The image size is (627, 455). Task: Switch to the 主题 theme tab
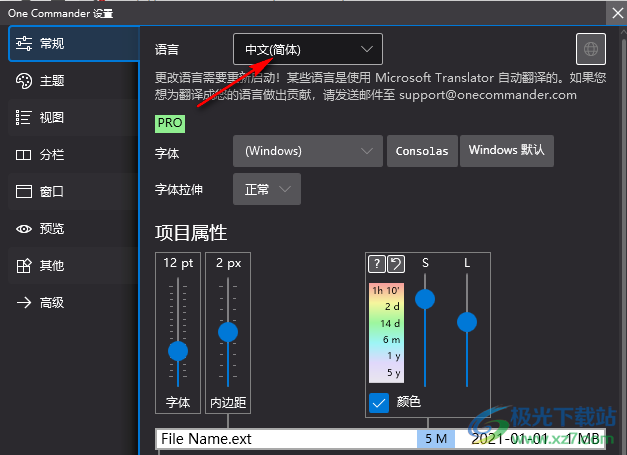click(74, 81)
